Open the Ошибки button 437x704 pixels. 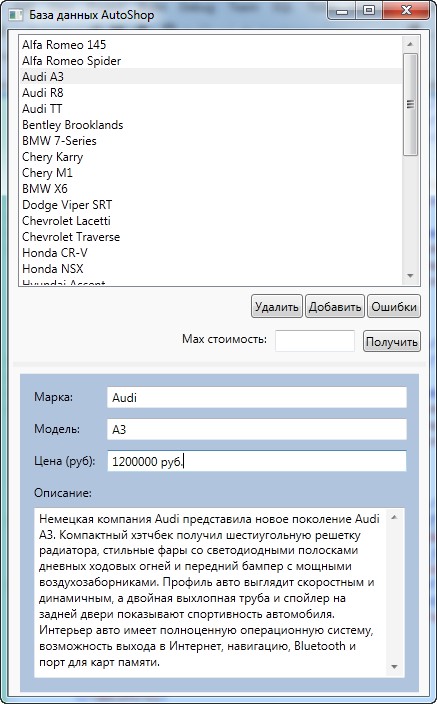pyautogui.click(x=394, y=307)
